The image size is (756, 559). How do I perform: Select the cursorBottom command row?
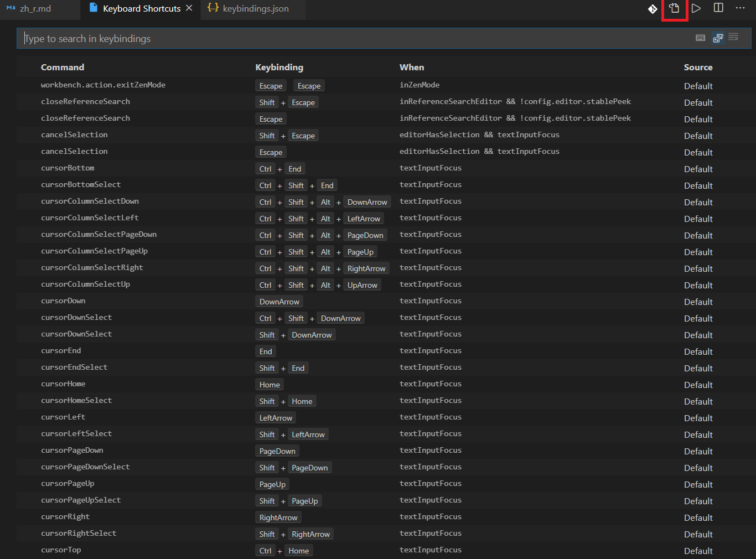coord(384,168)
